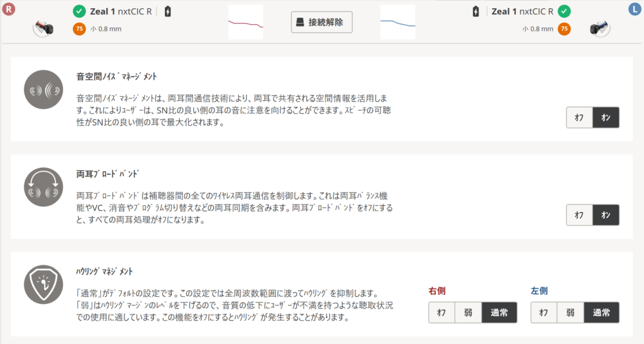Click the right device battery icon
644x344 pixels.
pos(167,11)
